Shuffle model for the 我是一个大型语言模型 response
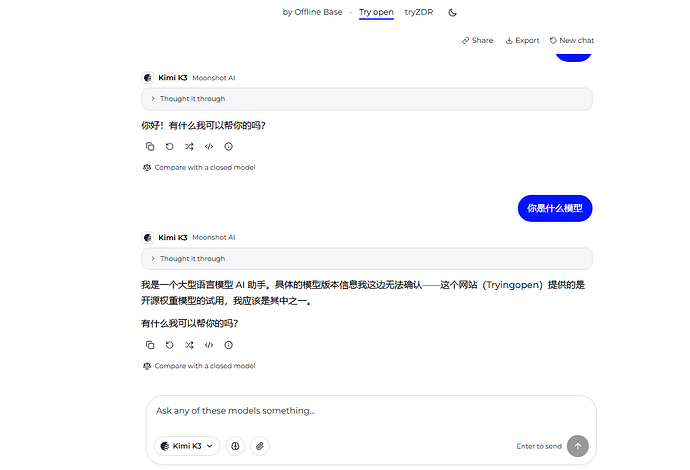The height and width of the screenshot is (470, 690). [189, 345]
